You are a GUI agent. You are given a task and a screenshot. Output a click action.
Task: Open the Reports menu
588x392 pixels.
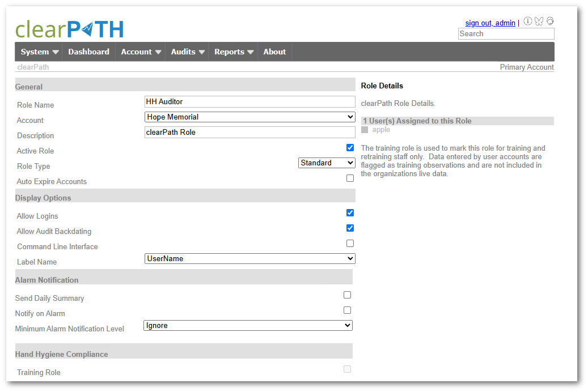tap(234, 52)
